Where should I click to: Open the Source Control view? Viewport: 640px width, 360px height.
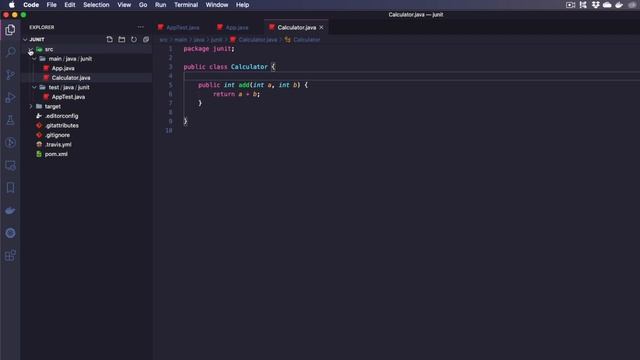pos(10,75)
